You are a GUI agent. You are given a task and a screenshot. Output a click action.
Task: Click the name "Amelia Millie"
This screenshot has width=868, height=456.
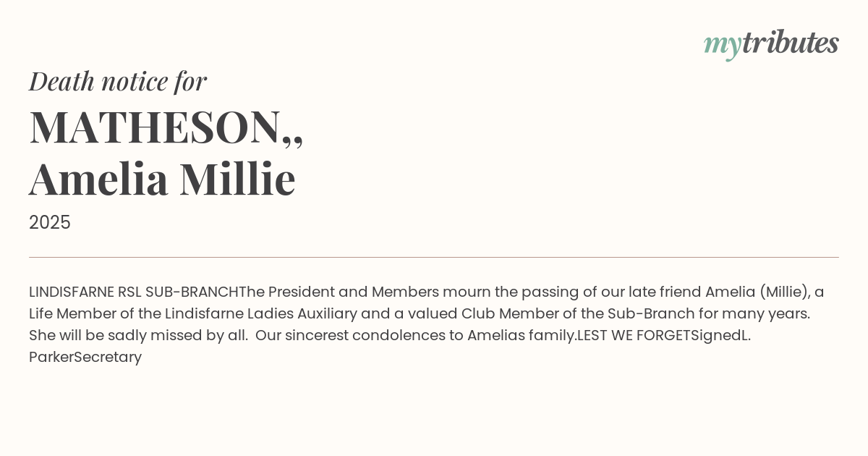162,179
